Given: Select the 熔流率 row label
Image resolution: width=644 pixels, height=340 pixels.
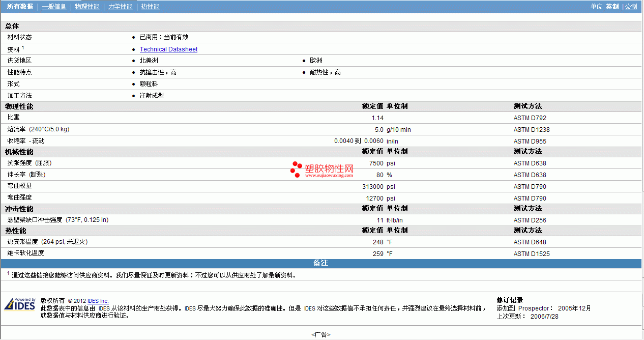Looking at the screenshot, I should 38,129.
